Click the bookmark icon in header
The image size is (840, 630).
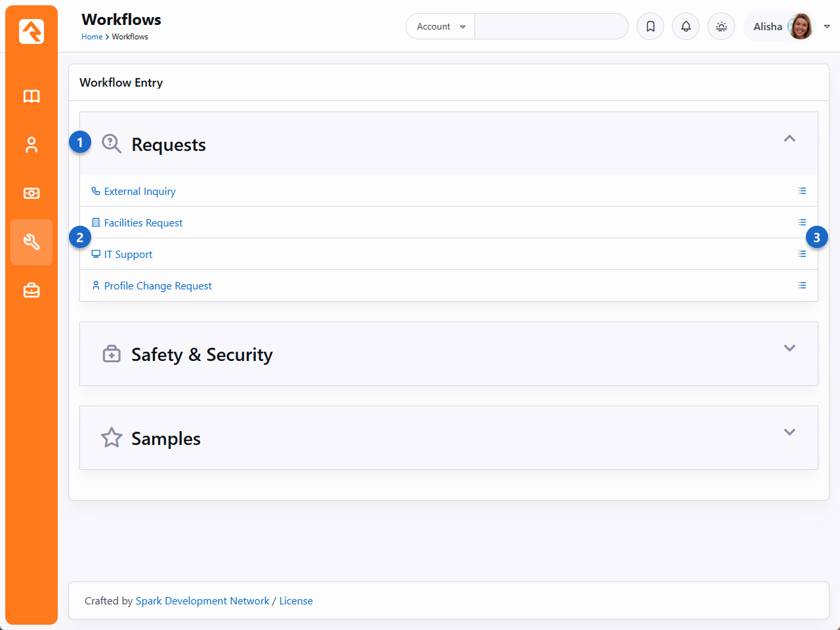[x=650, y=26]
